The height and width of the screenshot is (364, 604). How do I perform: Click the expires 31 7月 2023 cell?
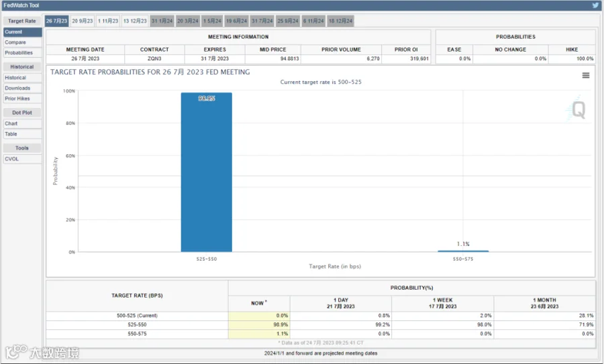[x=215, y=58]
